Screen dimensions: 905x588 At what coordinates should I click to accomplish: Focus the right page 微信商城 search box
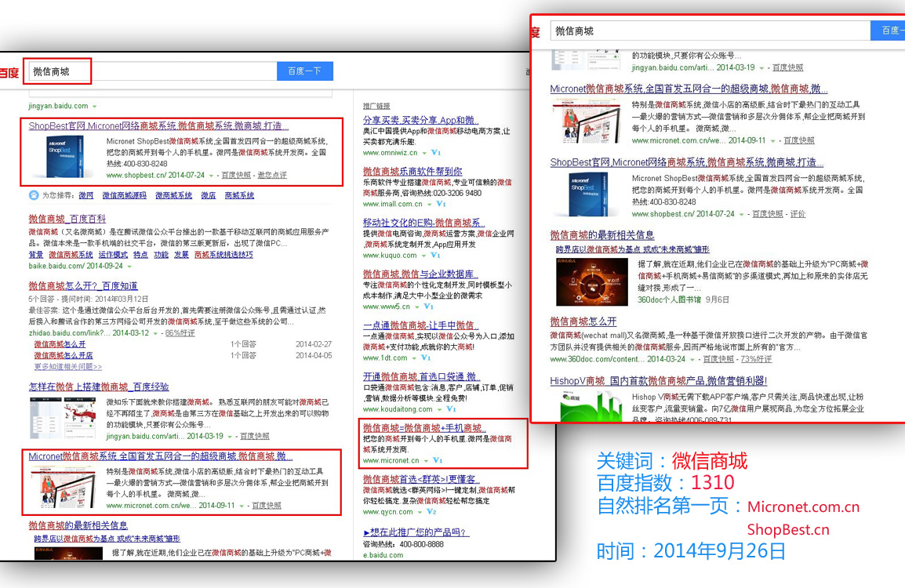pyautogui.click(x=710, y=31)
